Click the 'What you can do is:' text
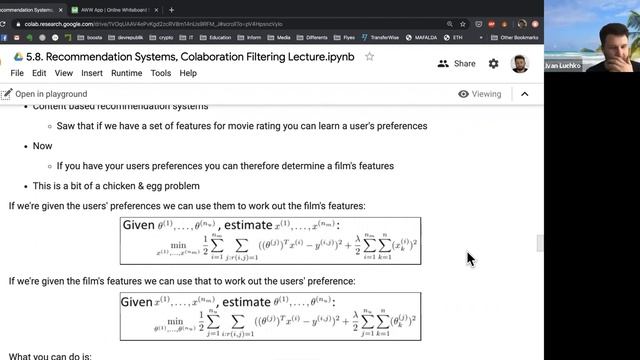 [50, 356]
